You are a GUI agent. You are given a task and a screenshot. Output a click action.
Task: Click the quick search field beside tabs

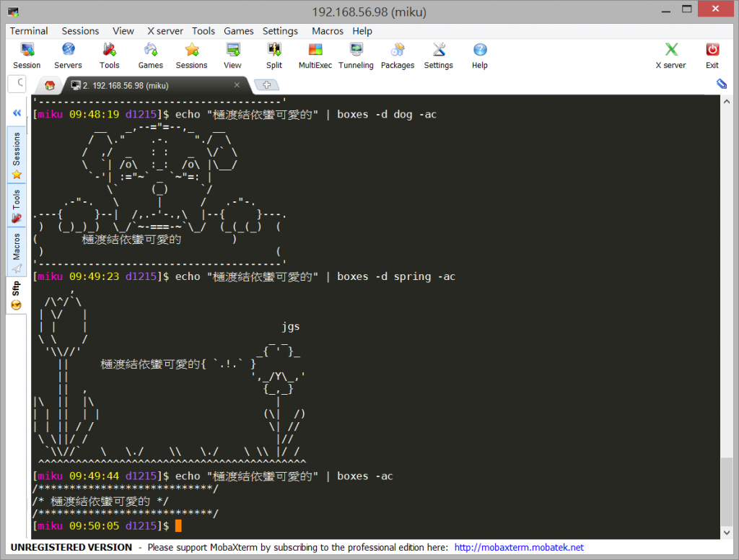(17, 84)
